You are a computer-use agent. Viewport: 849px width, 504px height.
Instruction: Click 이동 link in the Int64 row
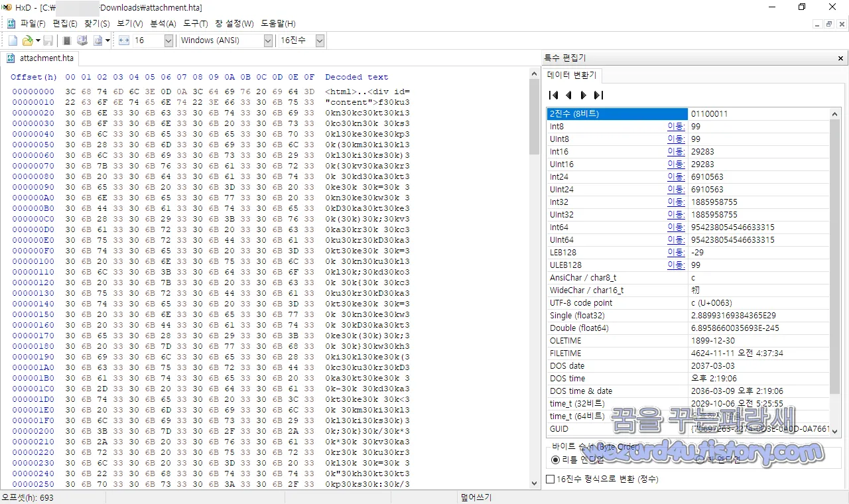676,227
